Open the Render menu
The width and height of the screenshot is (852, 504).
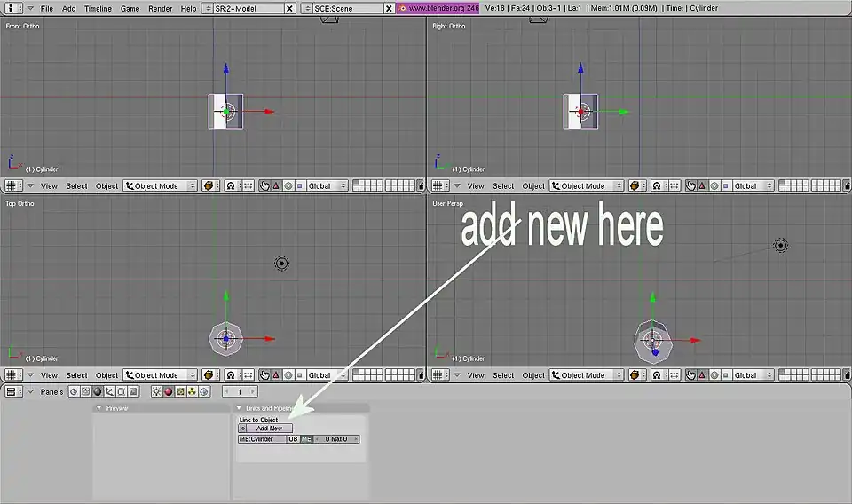tap(161, 8)
